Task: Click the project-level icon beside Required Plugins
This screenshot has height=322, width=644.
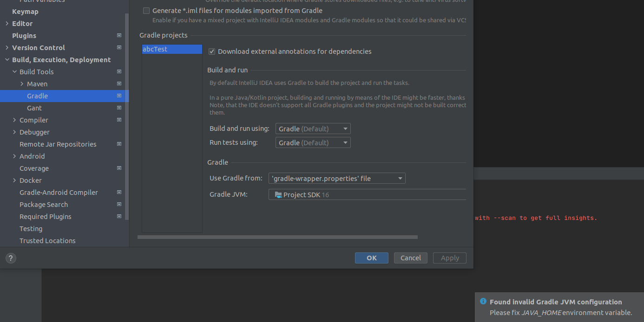Action: tap(119, 216)
